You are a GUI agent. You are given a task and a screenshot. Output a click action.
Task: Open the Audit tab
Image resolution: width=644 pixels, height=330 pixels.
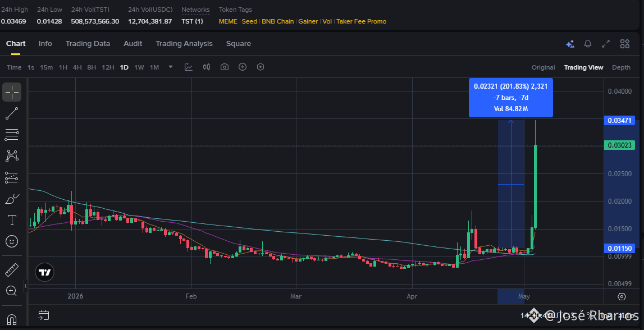pyautogui.click(x=133, y=44)
